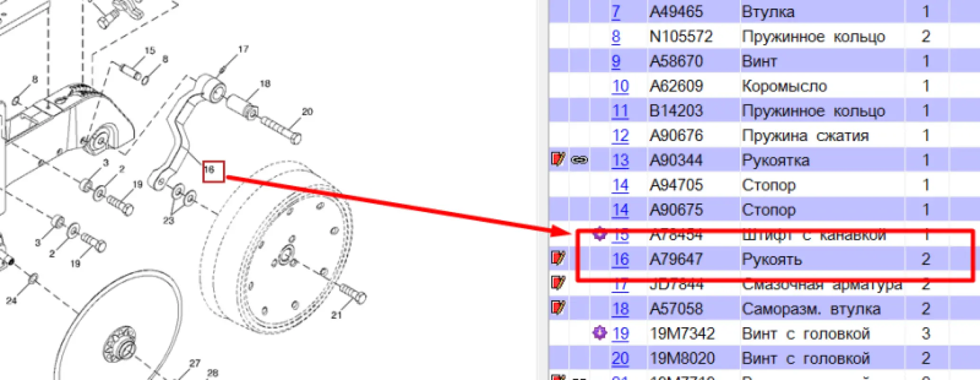The image size is (980, 380).
Task: Click callout 27 on the parts diagram
Action: click(195, 363)
